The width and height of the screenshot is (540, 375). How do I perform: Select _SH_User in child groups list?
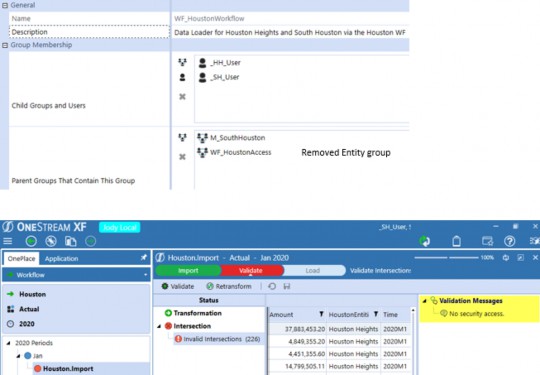click(225, 77)
